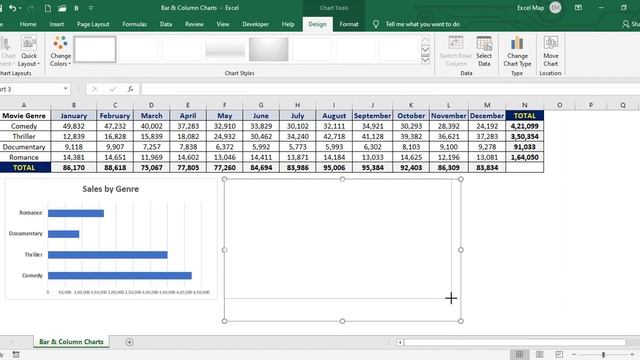Click the Comedy bar in the chart
The image size is (640, 360).
click(x=120, y=276)
